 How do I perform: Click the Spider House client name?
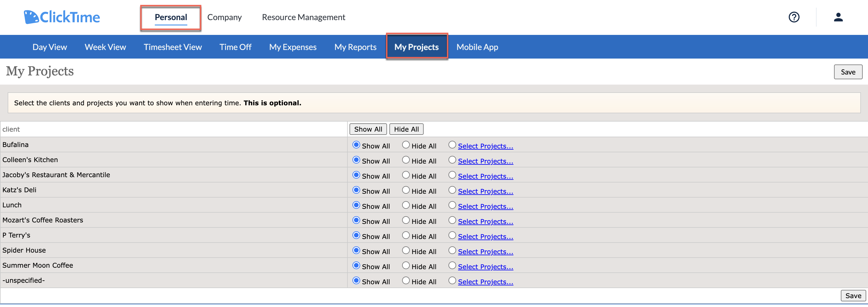24,250
